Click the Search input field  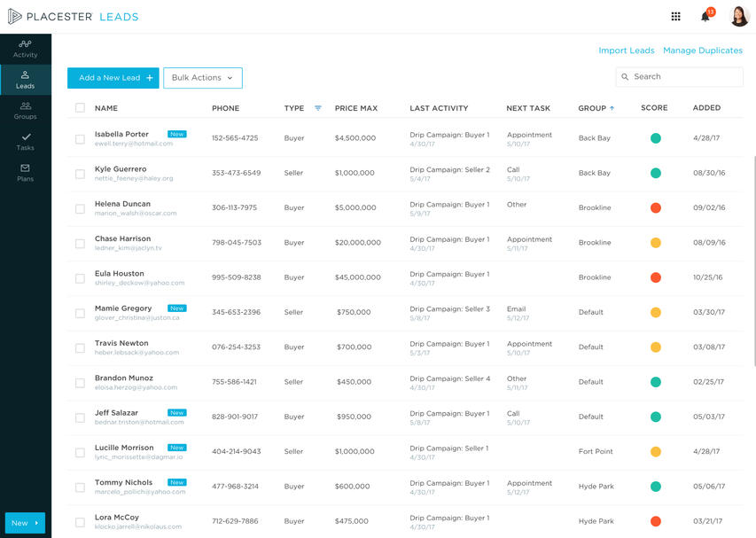tap(684, 77)
